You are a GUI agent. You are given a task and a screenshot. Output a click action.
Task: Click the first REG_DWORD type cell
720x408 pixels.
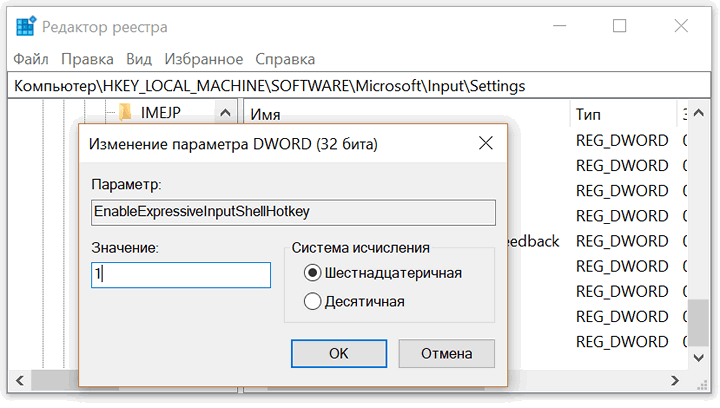click(622, 140)
